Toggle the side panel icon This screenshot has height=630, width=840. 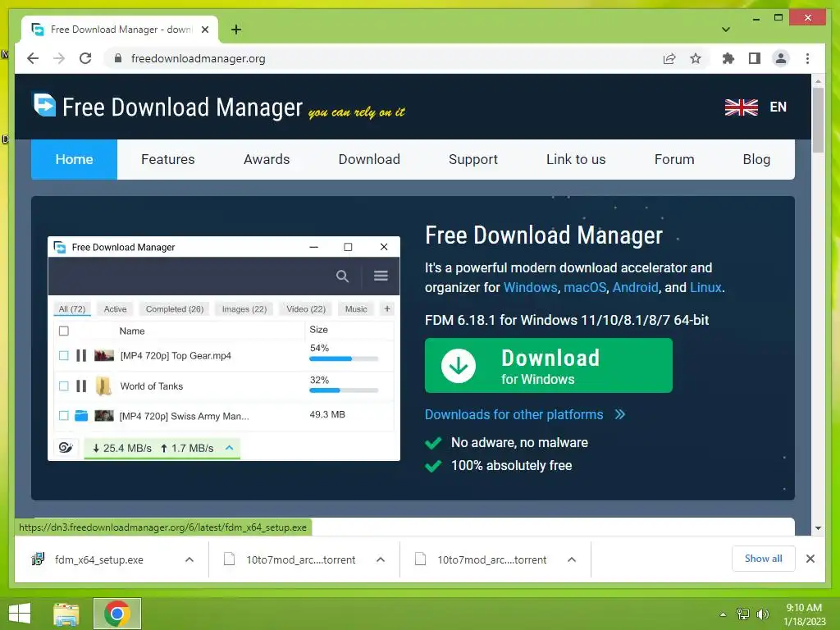click(755, 58)
